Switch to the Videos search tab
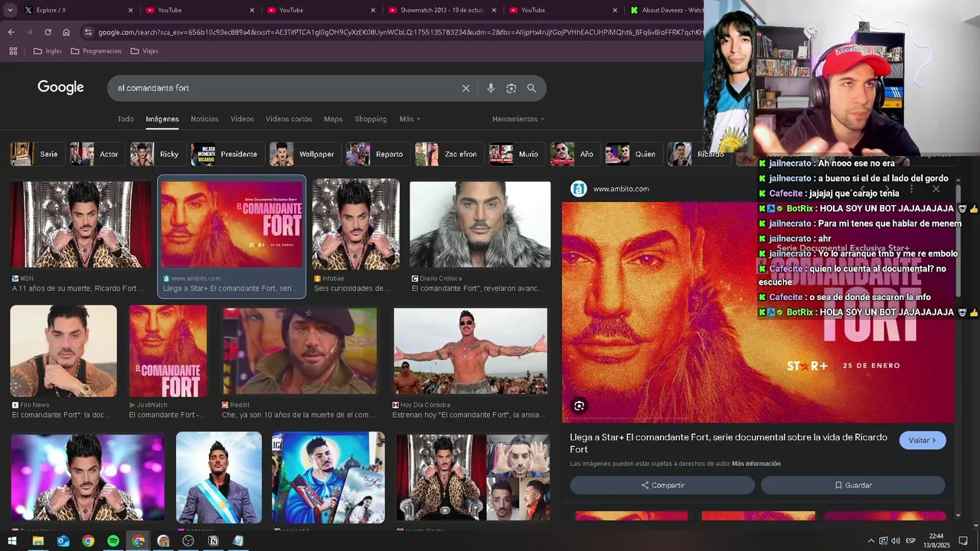 click(x=242, y=119)
